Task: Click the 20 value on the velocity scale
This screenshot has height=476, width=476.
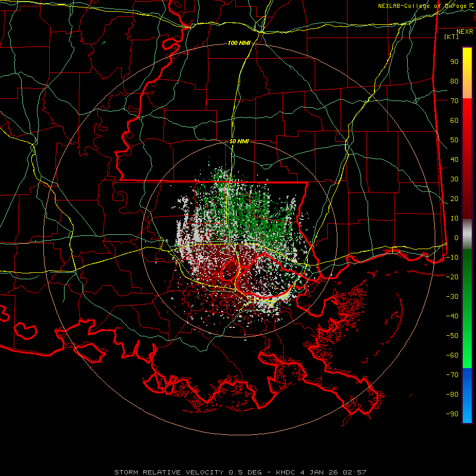Action: click(454, 198)
